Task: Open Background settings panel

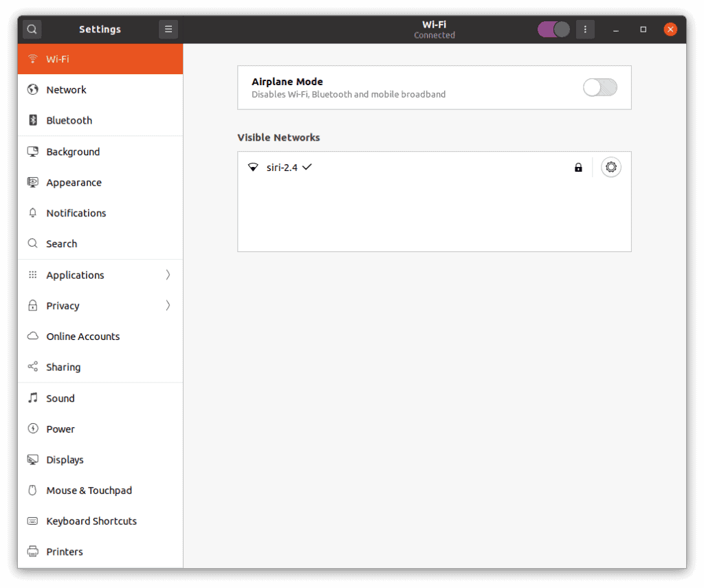Action: (x=100, y=152)
